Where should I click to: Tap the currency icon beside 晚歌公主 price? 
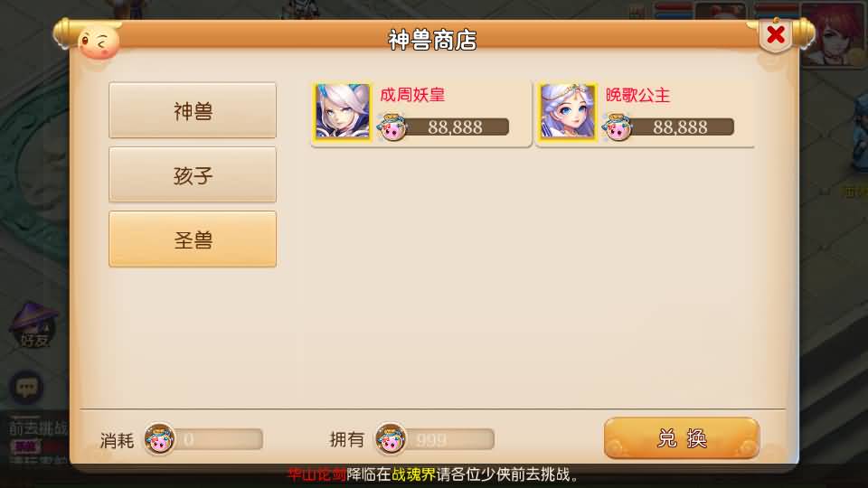pos(618,127)
